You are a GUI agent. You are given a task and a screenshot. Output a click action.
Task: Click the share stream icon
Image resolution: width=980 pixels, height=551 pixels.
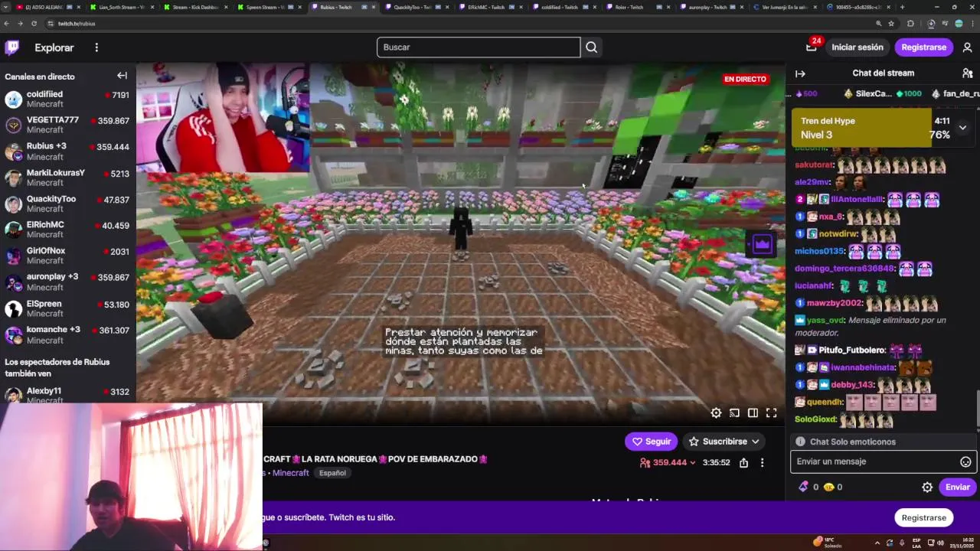pyautogui.click(x=743, y=462)
